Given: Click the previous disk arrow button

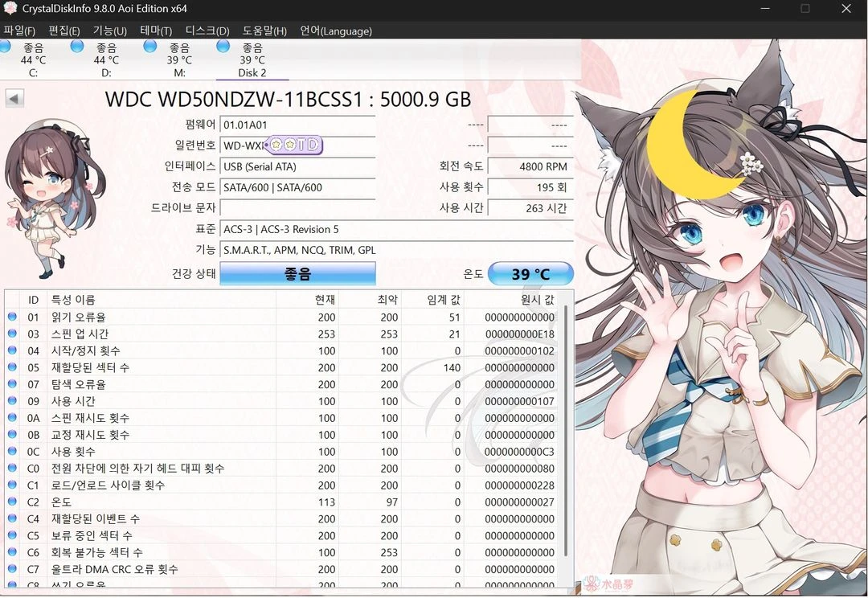Looking at the screenshot, I should point(14,99).
